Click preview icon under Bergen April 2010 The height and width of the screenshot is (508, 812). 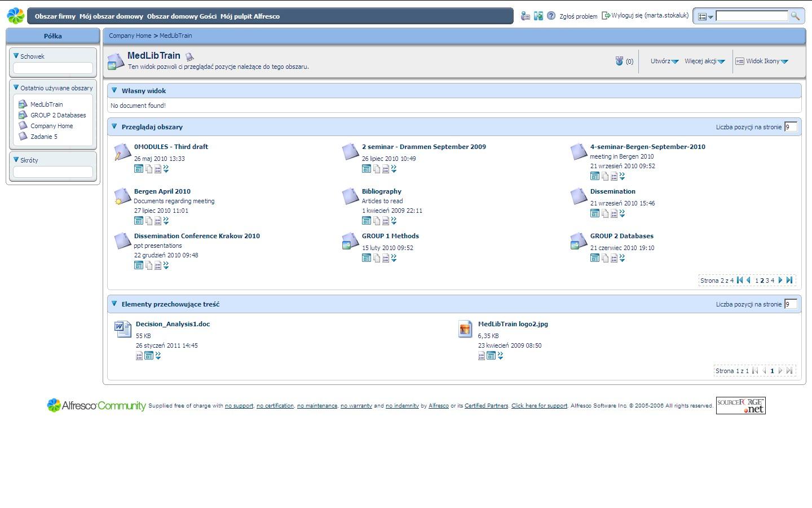(x=138, y=221)
